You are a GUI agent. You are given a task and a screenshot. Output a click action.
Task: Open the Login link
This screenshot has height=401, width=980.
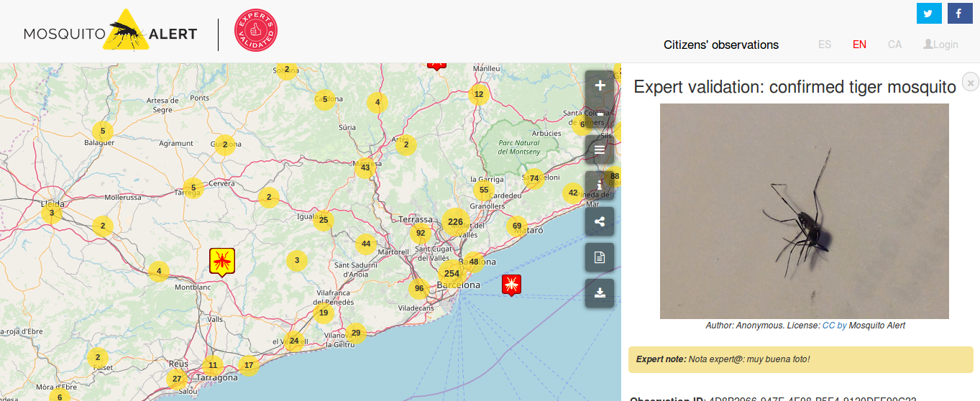(x=940, y=45)
